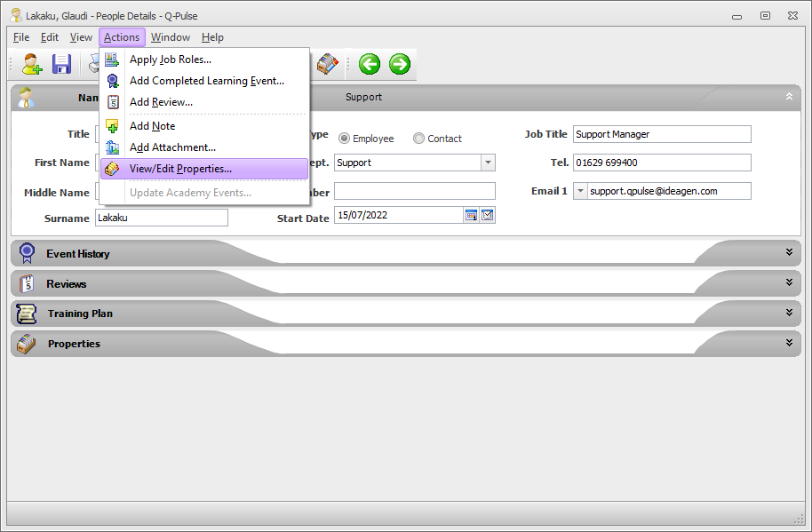Click the Add Review clipboard menu icon
The width and height of the screenshot is (812, 532).
113,102
